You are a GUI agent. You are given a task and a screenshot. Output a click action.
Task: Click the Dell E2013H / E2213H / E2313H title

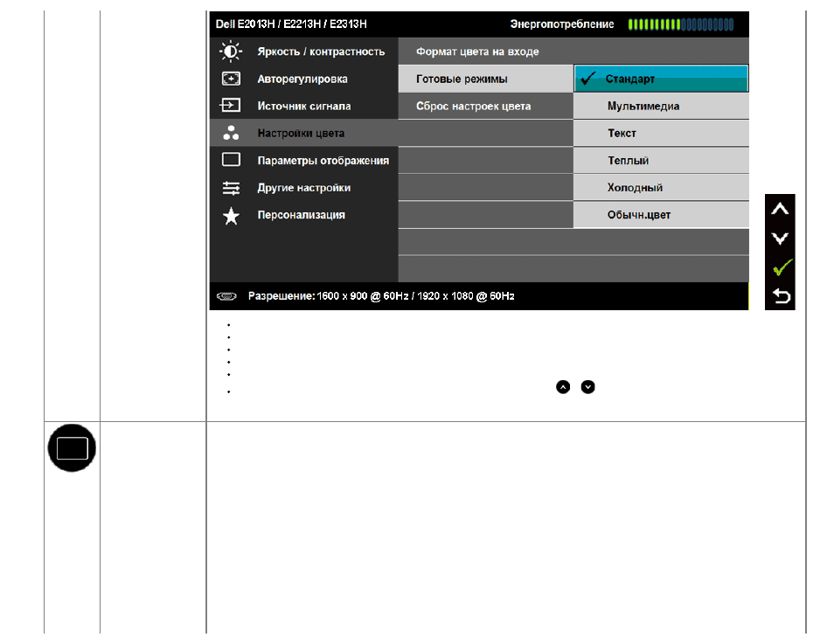pos(291,24)
